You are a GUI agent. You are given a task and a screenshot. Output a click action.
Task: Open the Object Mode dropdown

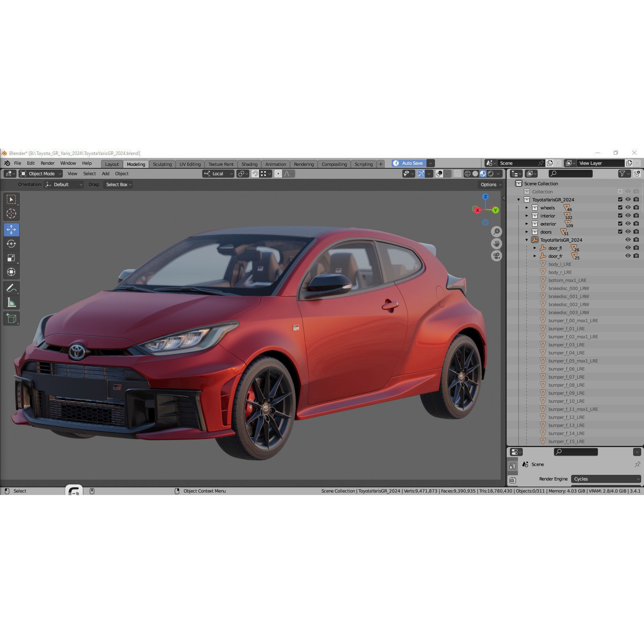click(41, 174)
